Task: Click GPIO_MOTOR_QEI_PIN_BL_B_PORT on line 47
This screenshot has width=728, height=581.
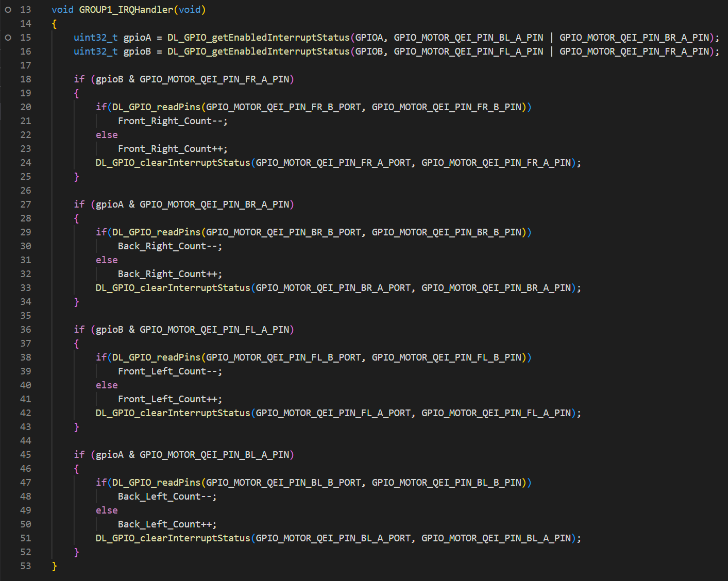Action: pyautogui.click(x=283, y=483)
